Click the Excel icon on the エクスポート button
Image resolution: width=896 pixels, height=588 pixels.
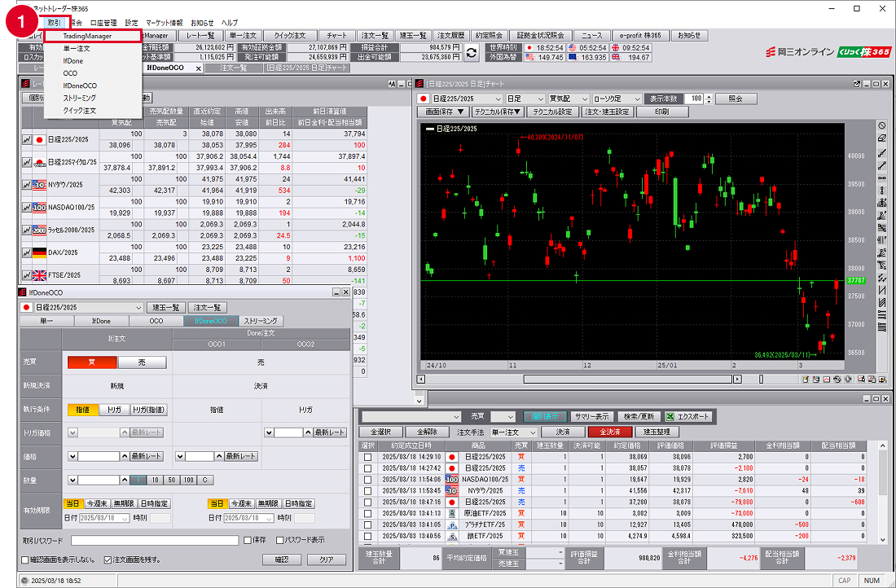(670, 417)
